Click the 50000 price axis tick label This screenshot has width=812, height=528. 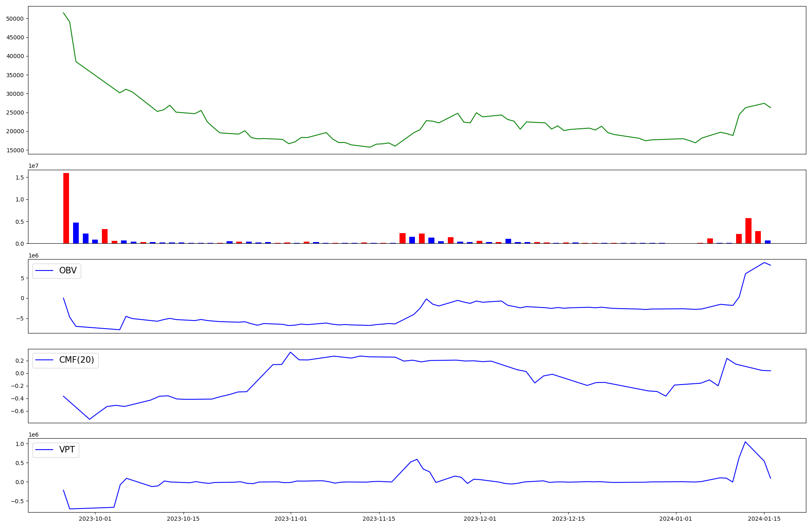point(15,19)
